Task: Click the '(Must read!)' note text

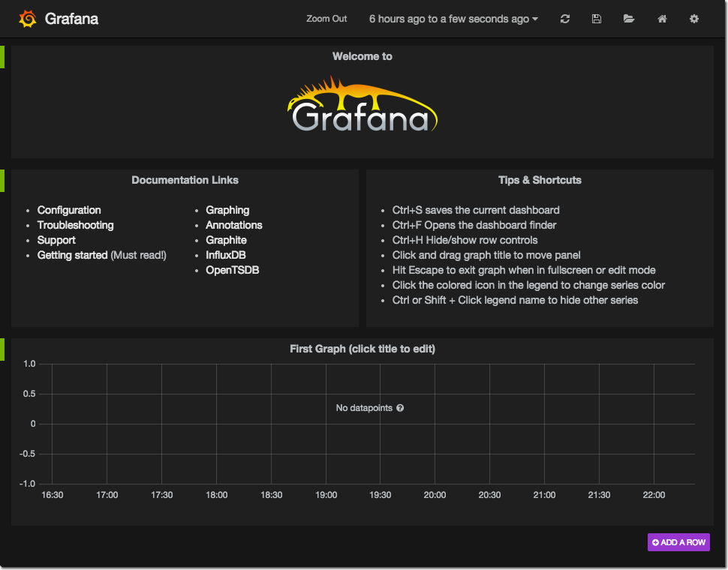Action: [138, 255]
